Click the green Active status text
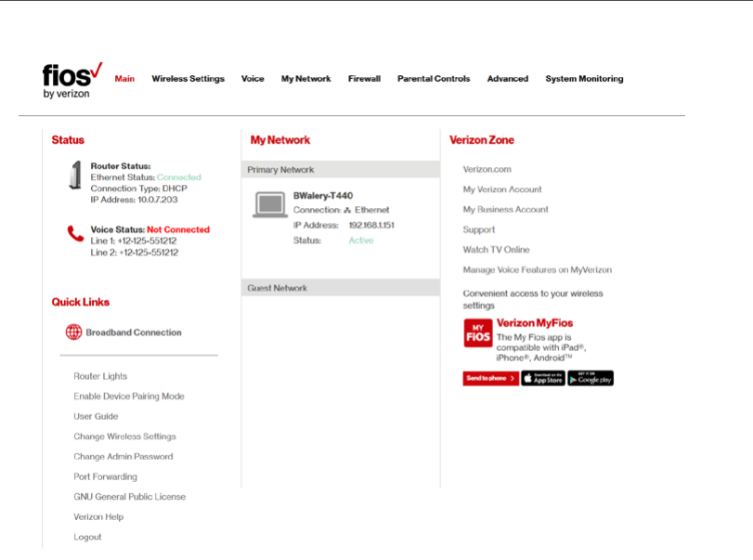Viewport: 753px width, 560px height. coord(361,241)
